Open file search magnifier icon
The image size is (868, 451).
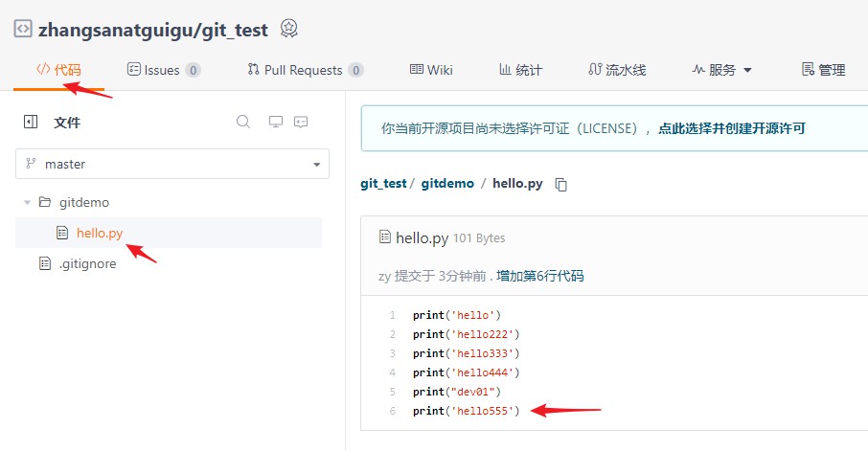pos(243,122)
